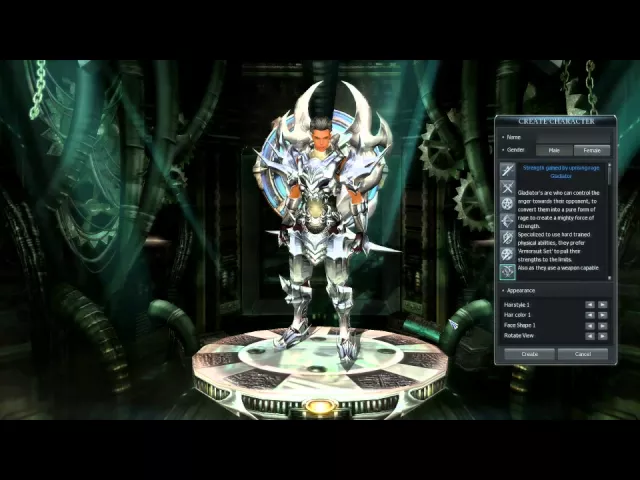Pick next Face Shape option
640x480 pixels.
click(x=602, y=326)
